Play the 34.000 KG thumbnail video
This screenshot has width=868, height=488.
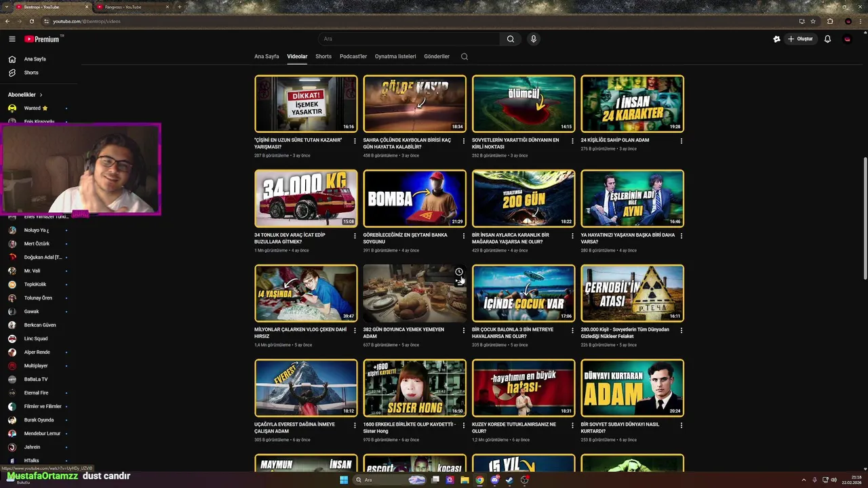tap(306, 199)
